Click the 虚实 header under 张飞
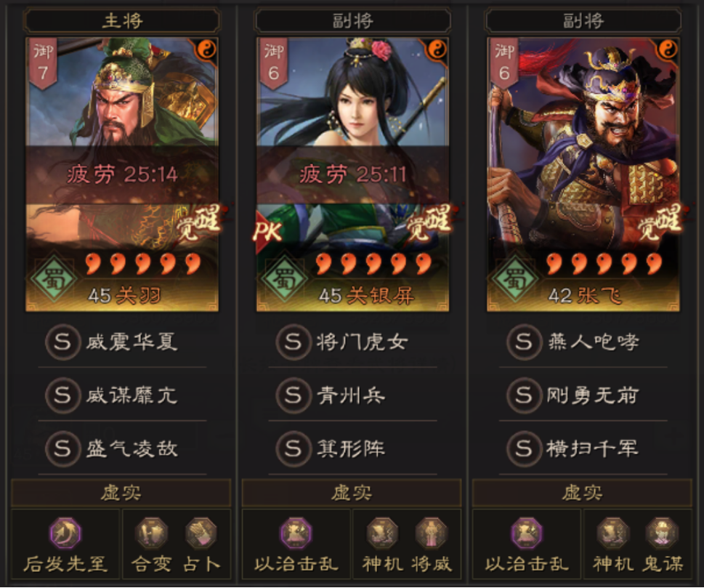 click(x=583, y=493)
